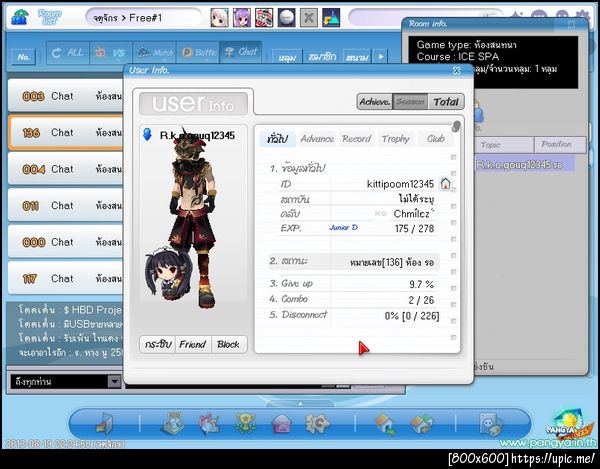
Task: Close the User Info dialog
Action: [x=457, y=70]
